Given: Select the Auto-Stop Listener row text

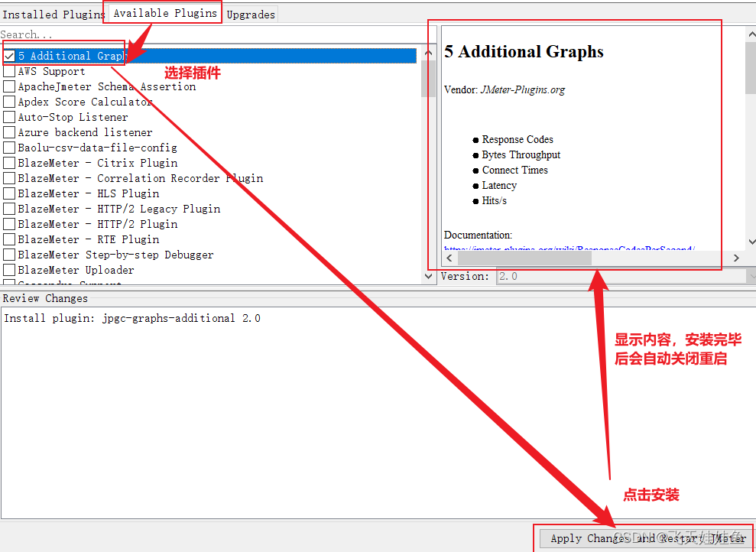Looking at the screenshot, I should 73,117.
